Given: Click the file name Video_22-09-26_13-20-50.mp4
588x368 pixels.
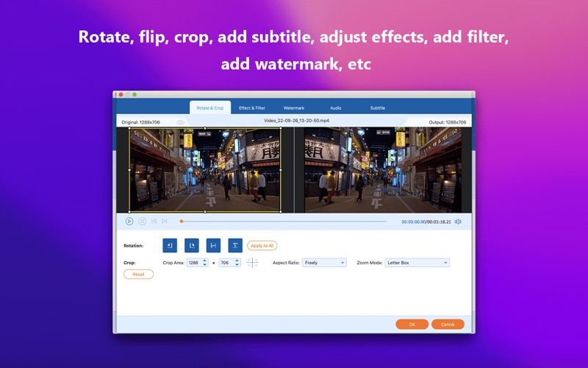Looking at the screenshot, I should coord(297,121).
